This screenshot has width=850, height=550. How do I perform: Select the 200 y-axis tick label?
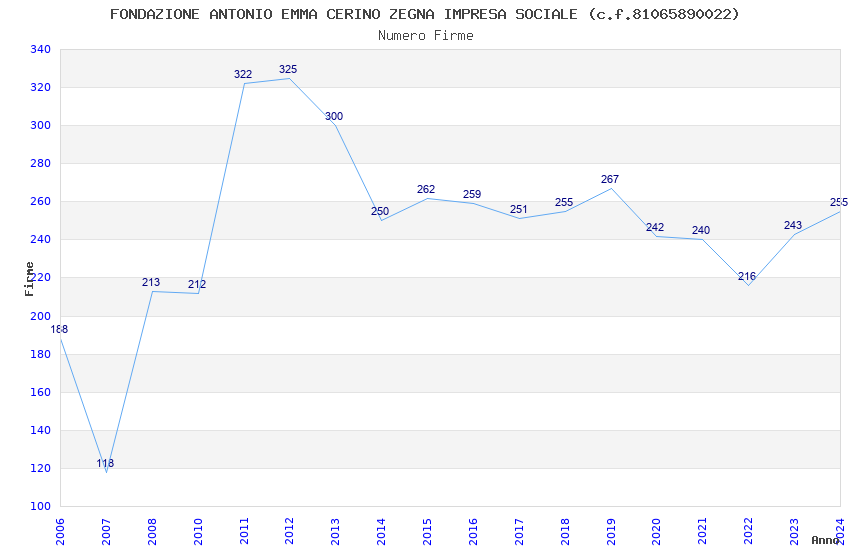coord(41,316)
